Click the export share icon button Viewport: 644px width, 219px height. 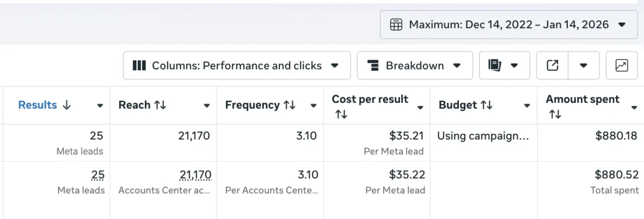(552, 65)
